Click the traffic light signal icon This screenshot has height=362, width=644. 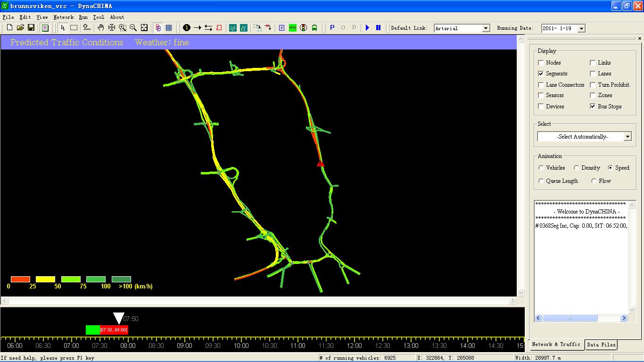[304, 28]
